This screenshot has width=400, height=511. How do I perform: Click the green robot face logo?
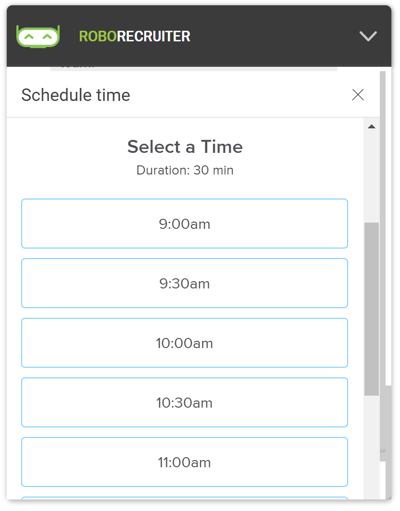coord(38,36)
